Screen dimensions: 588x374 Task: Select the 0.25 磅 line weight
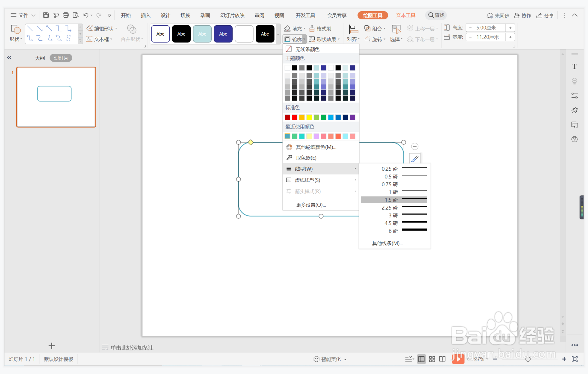(394, 169)
